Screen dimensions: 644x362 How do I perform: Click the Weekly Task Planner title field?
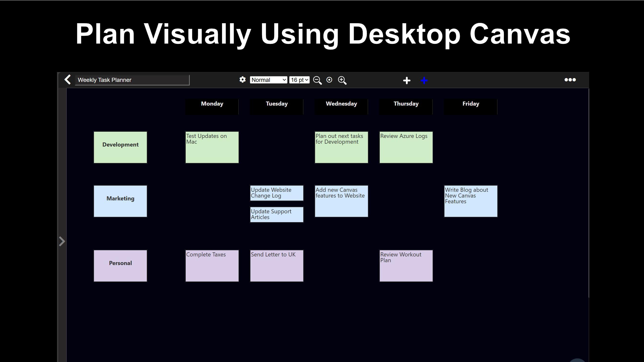(x=132, y=80)
